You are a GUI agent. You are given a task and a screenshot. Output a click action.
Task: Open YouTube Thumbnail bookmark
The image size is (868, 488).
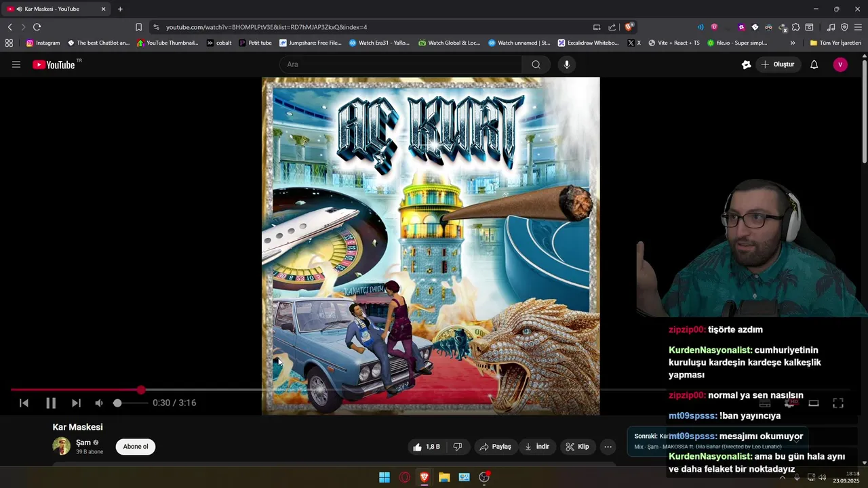167,43
